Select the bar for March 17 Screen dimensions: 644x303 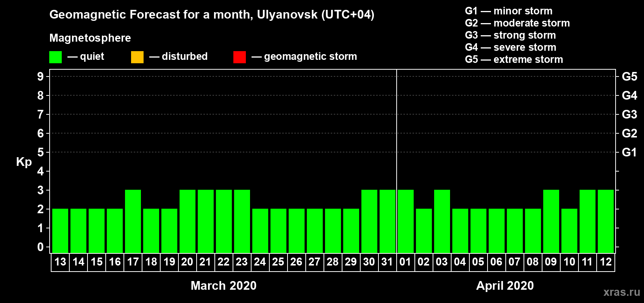133,221
